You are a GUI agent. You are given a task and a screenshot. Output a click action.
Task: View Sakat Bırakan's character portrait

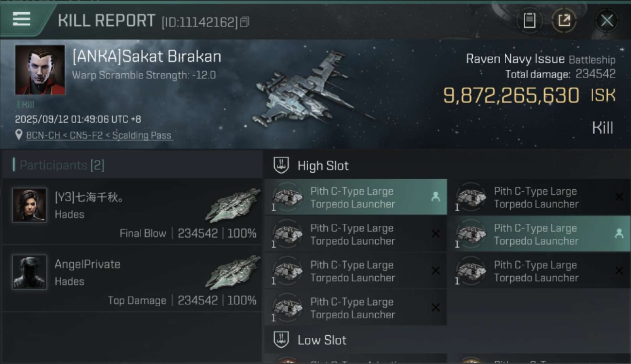point(40,70)
